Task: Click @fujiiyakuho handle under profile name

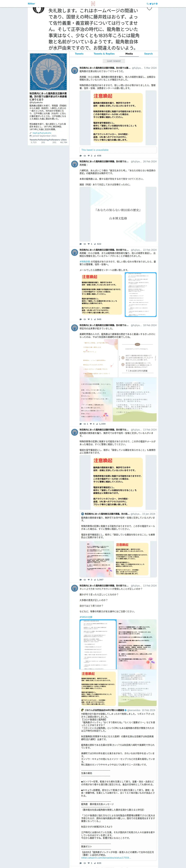Action: [36, 102]
